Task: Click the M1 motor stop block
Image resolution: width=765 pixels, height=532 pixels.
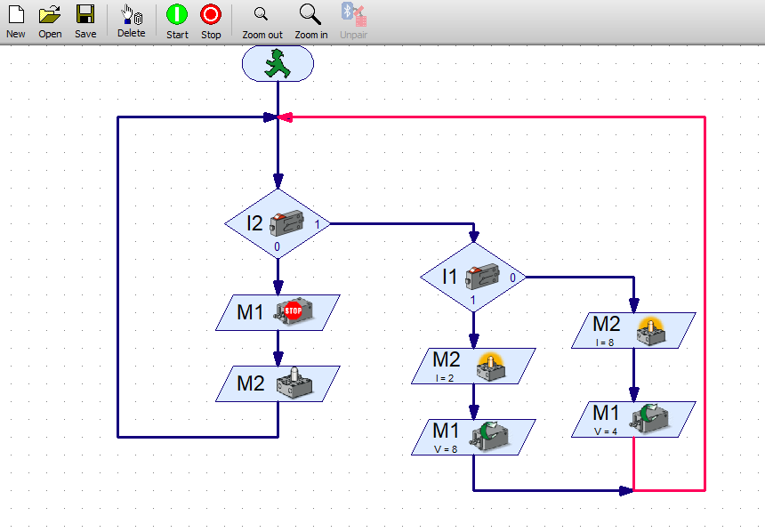Action: [278, 312]
